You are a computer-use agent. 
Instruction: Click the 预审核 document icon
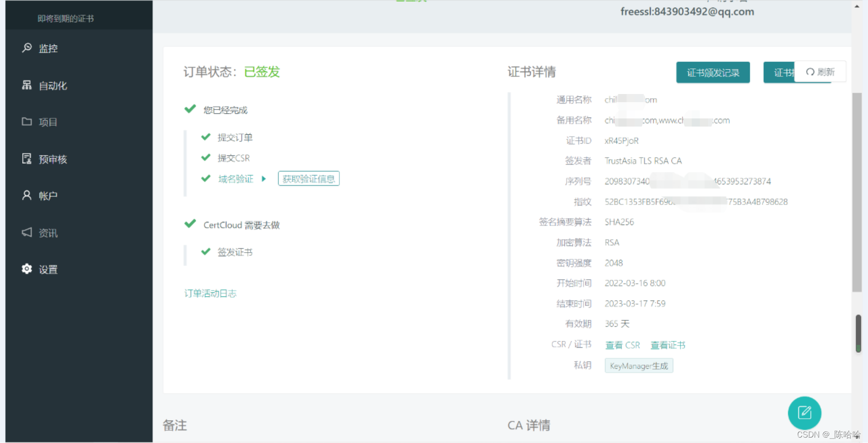27,159
